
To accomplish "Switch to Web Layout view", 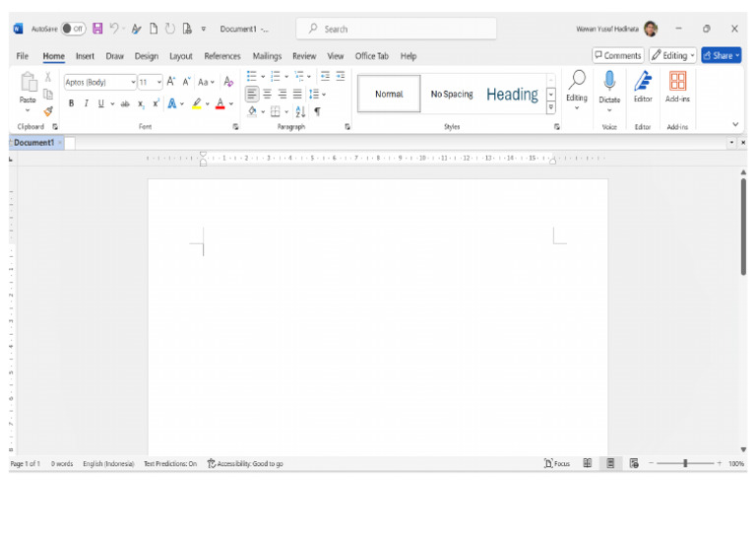I will (634, 464).
